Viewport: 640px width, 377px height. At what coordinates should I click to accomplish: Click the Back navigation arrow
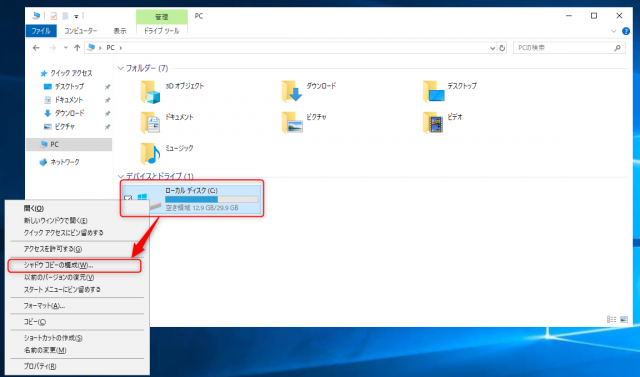coord(36,48)
